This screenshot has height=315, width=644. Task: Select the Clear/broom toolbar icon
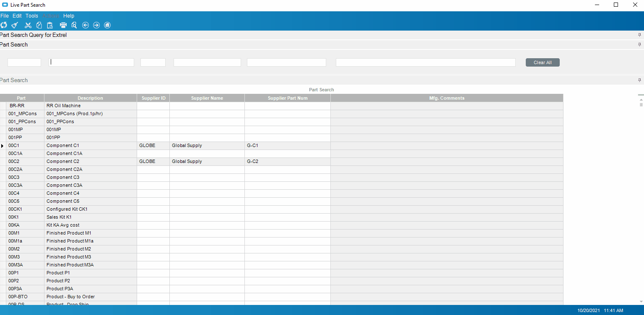15,25
